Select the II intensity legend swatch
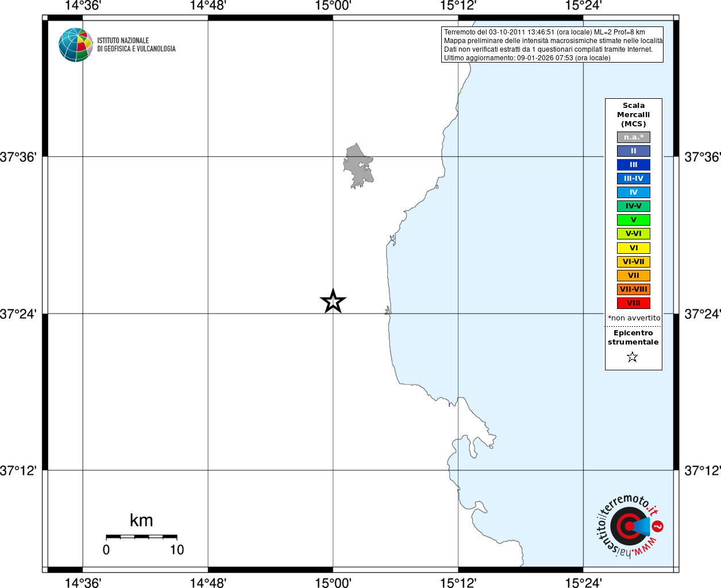This screenshot has width=721, height=588. pyautogui.click(x=634, y=151)
